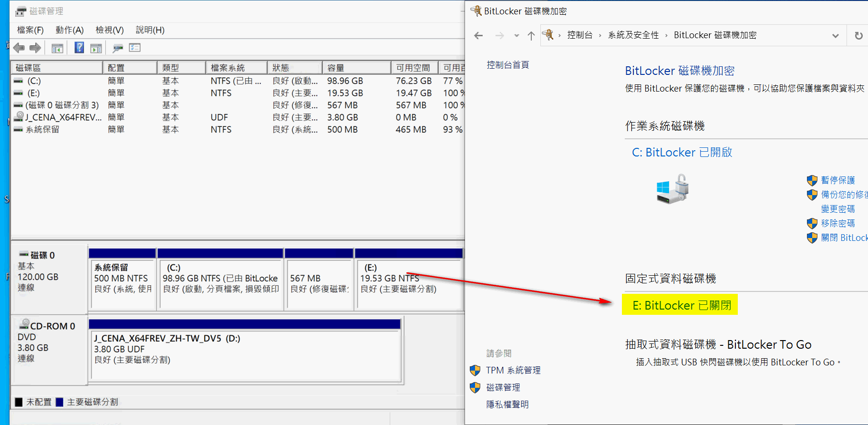This screenshot has width=868, height=425.
Task: Click the locked Windows drive icon for C:
Action: [x=672, y=189]
